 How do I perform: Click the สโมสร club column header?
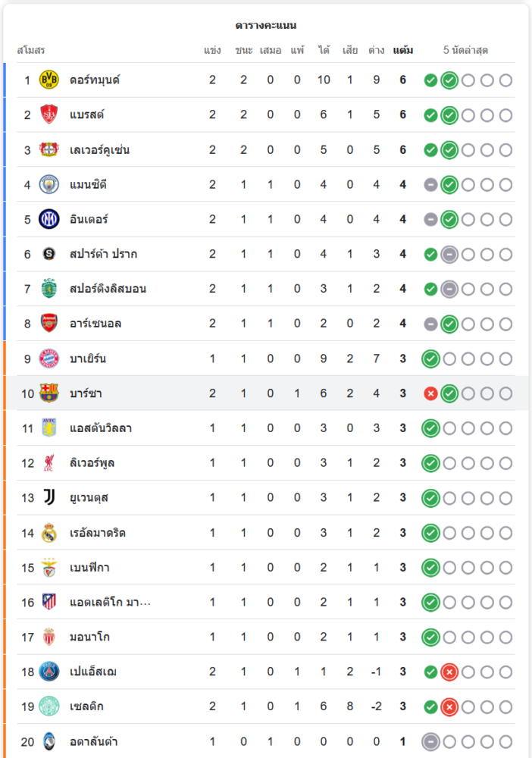tap(31, 51)
